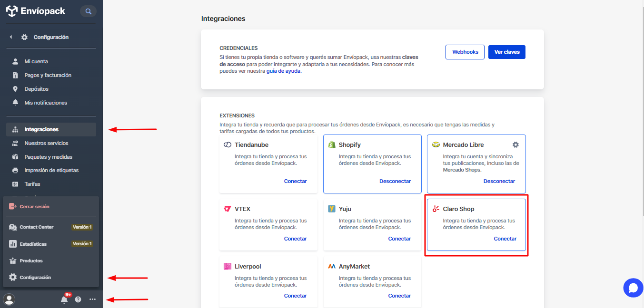Connect the Liverpool integration
The image size is (644, 308).
click(x=296, y=296)
